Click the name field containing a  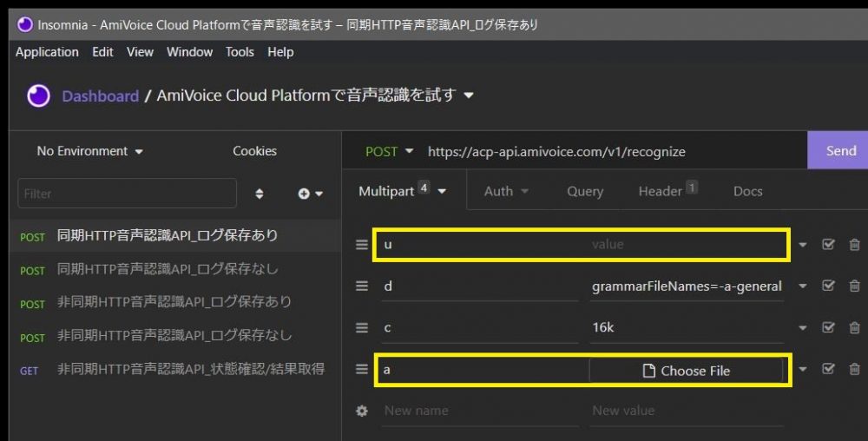coord(480,370)
